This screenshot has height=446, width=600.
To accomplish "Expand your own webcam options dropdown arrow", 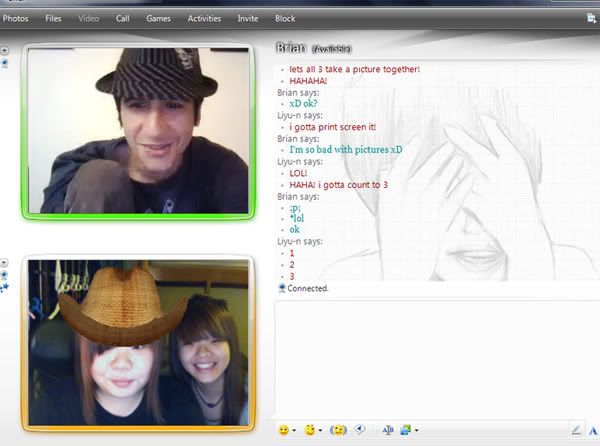I will [x=4, y=263].
